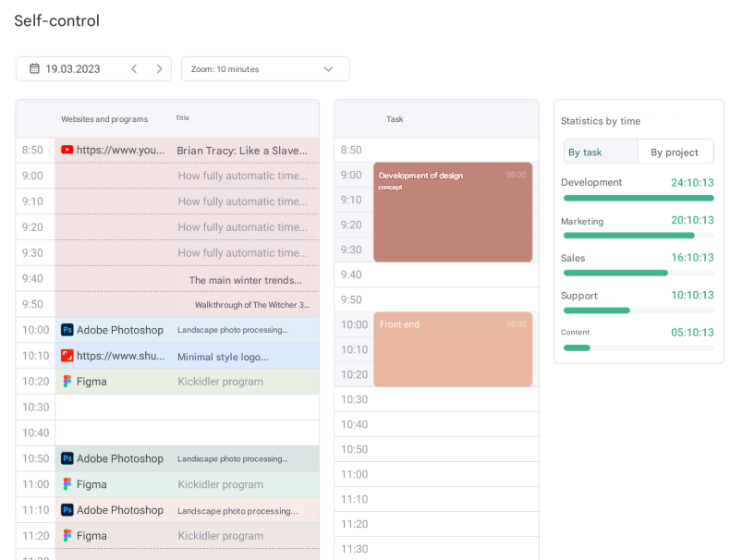Select Development of design concept task block

453,212
